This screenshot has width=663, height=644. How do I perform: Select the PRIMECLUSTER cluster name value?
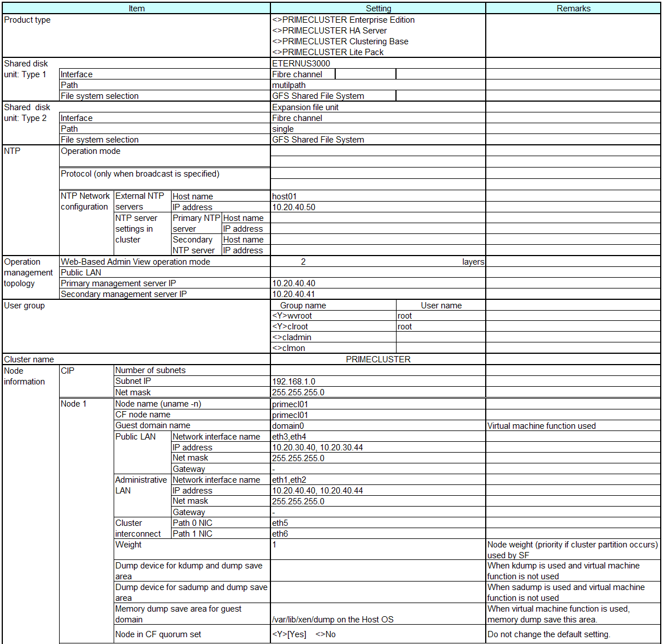coord(378,359)
